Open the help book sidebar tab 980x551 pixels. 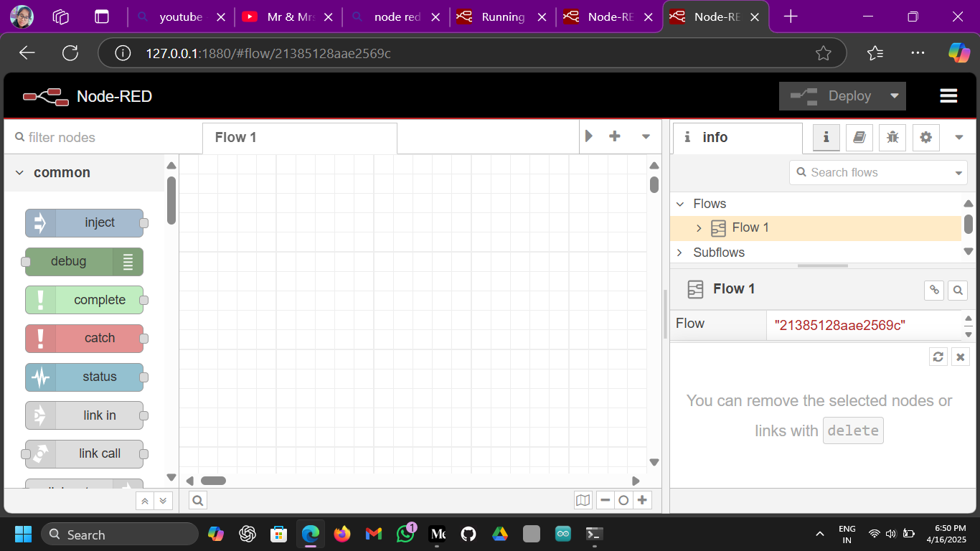(x=859, y=137)
